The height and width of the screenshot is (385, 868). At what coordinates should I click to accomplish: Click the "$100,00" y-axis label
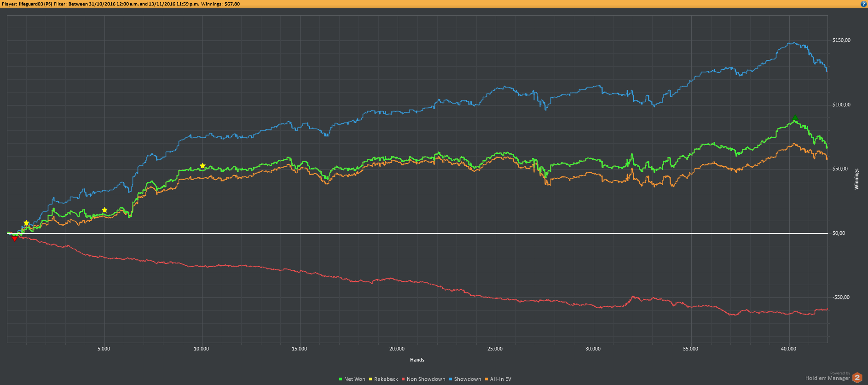[841, 105]
